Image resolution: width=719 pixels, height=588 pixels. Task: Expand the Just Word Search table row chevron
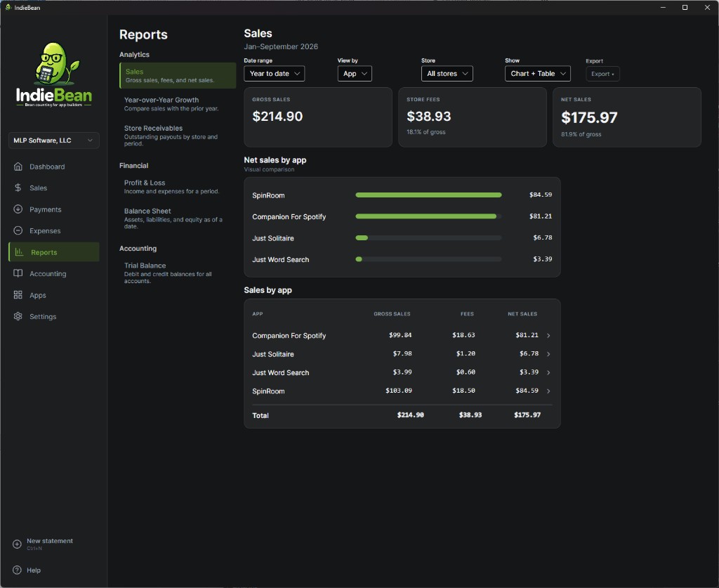pyautogui.click(x=548, y=372)
